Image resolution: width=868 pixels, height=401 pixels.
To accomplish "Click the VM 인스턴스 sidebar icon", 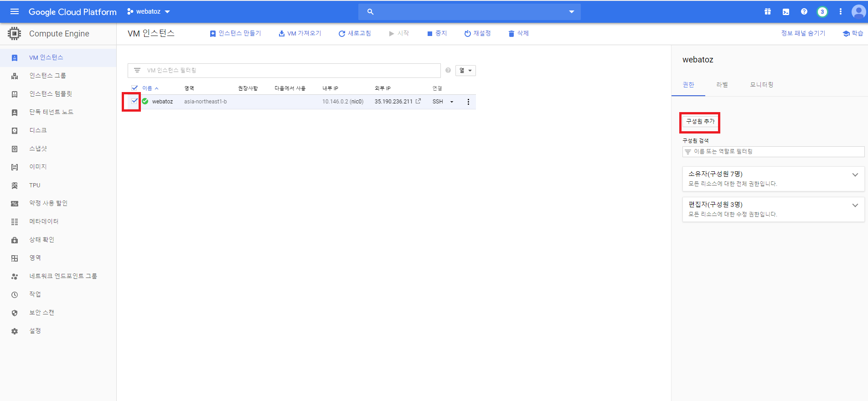I will click(x=15, y=58).
